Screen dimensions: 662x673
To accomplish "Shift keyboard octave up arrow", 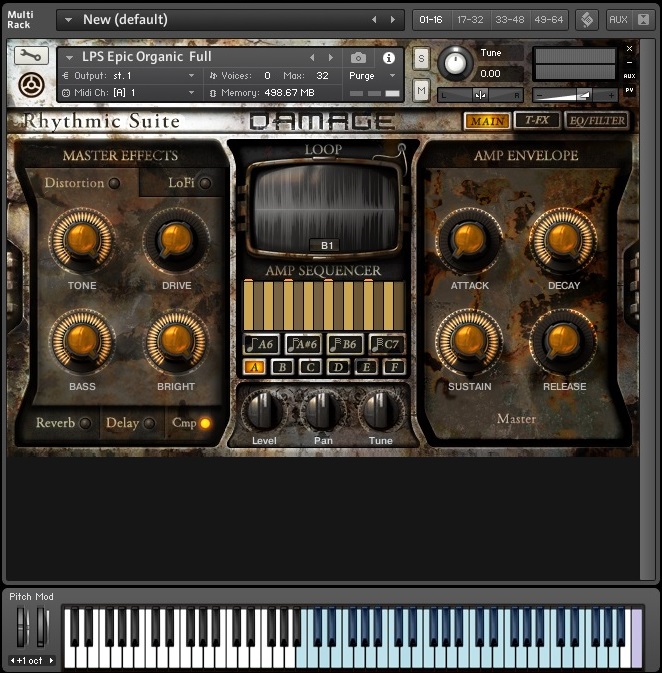I will pyautogui.click(x=51, y=661).
